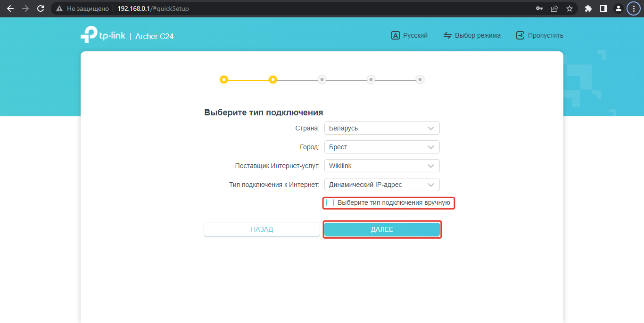Open the Chrome three-dot menu

[634, 8]
